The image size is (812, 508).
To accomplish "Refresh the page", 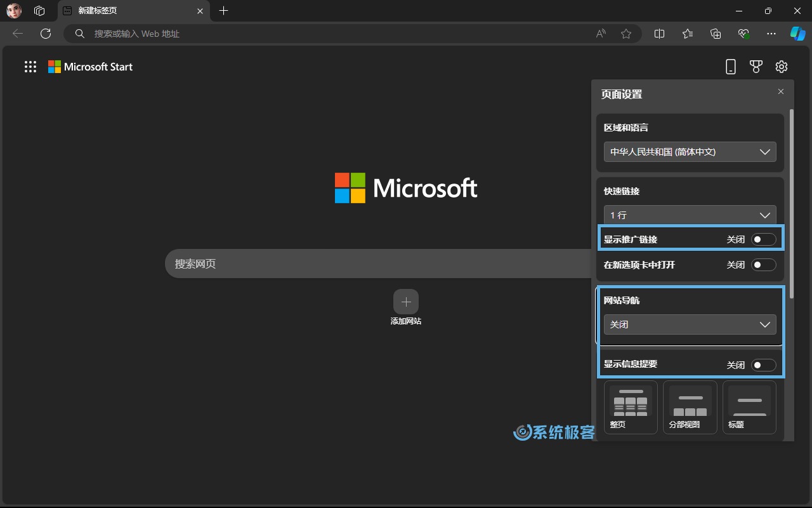I will (x=46, y=34).
